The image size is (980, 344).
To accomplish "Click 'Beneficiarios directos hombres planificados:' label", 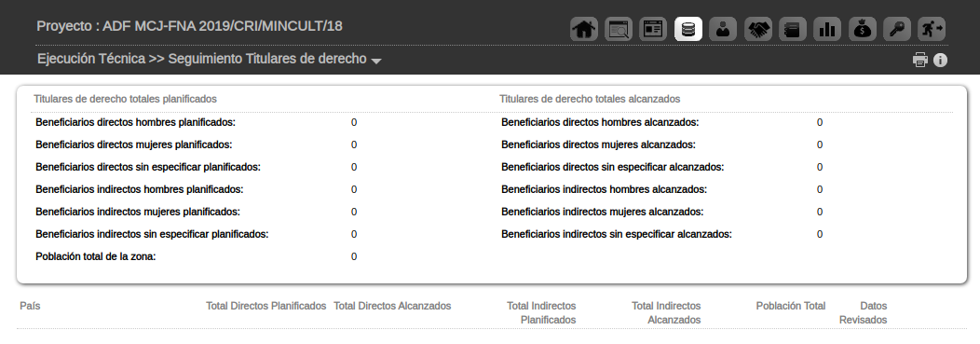I will [136, 122].
